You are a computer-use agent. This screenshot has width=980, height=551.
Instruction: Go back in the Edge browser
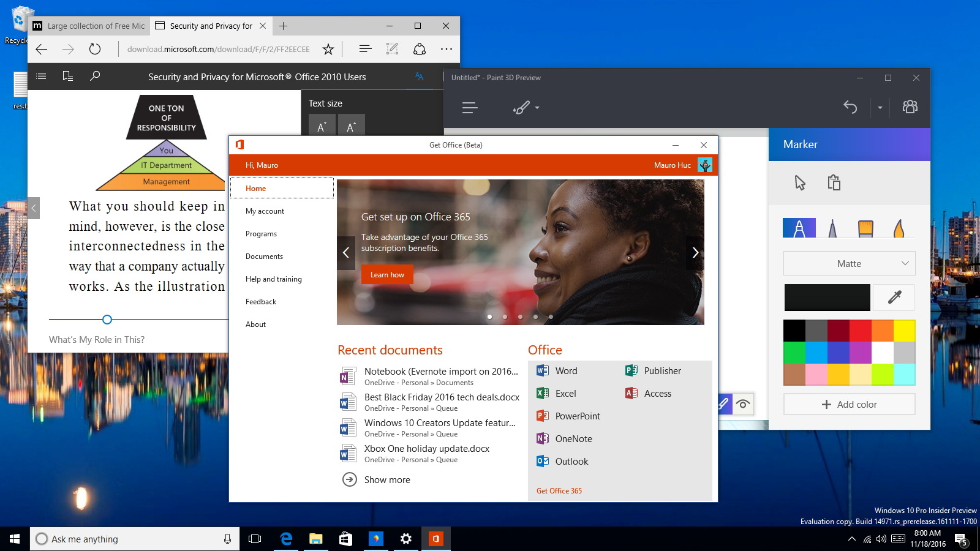coord(42,49)
